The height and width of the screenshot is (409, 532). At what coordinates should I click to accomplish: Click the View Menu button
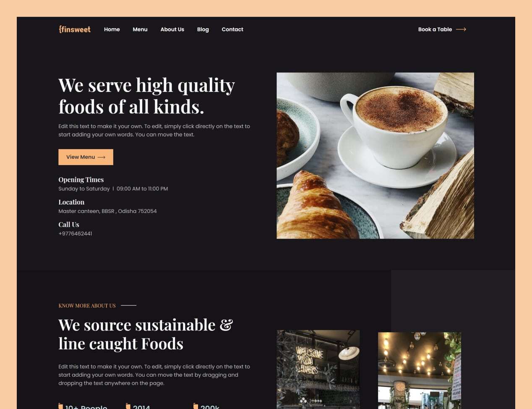click(x=86, y=157)
